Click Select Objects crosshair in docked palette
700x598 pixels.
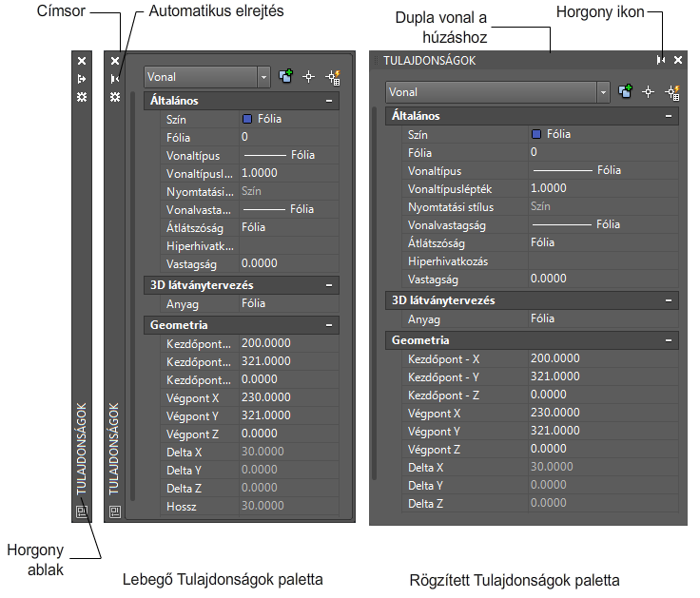click(649, 92)
